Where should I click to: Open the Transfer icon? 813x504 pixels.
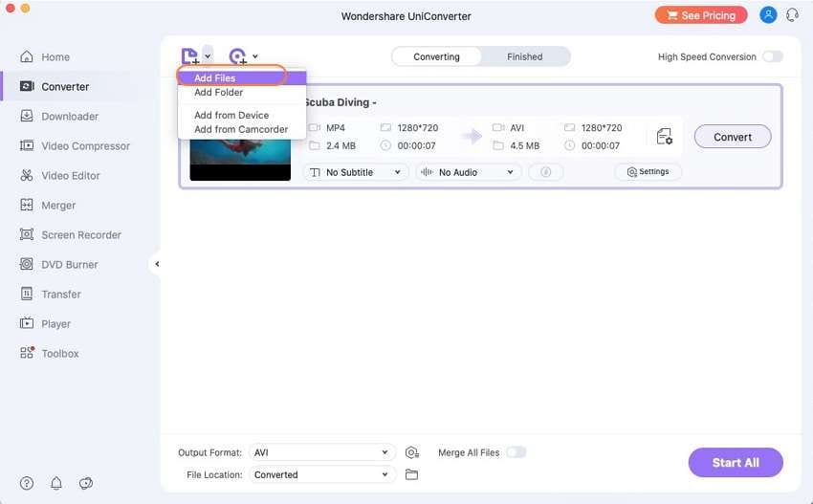27,294
